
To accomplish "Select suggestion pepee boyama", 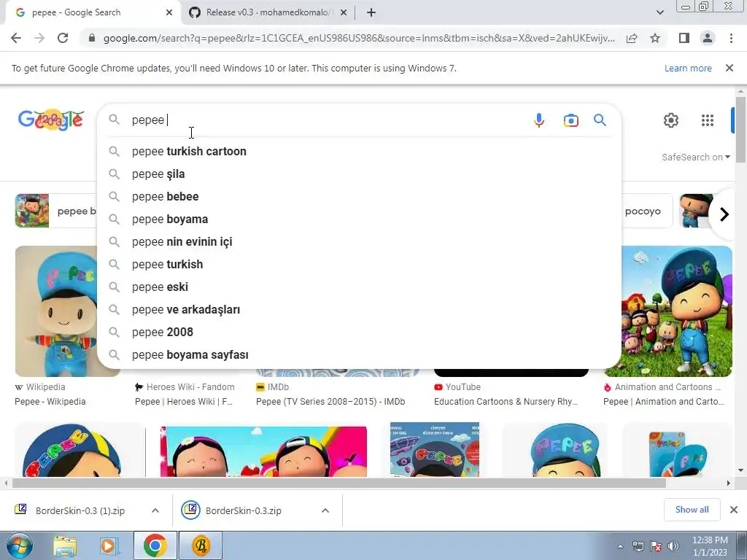I will (x=359, y=219).
